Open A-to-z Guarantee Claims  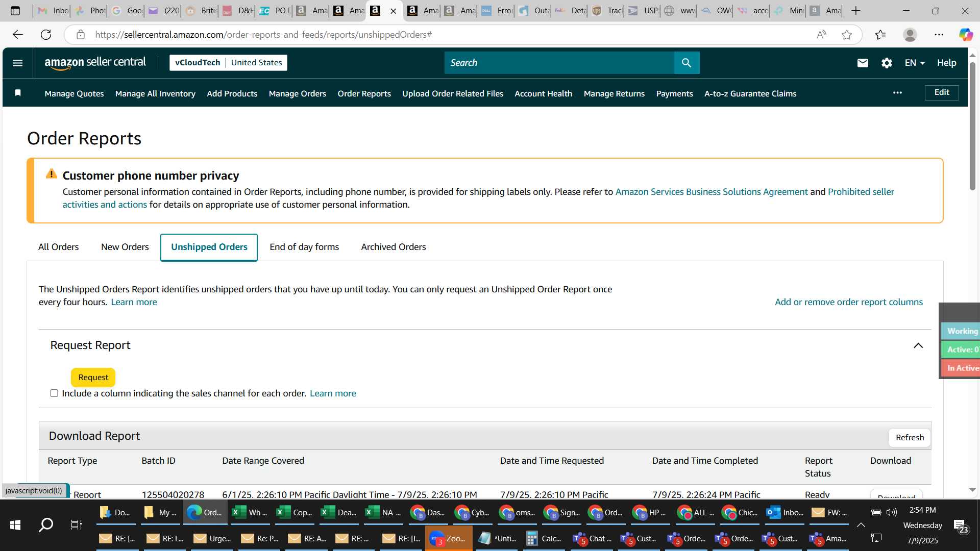pyautogui.click(x=750, y=93)
